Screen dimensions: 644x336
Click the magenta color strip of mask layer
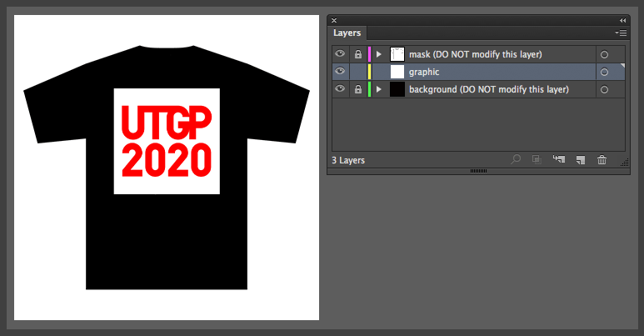tap(369, 54)
